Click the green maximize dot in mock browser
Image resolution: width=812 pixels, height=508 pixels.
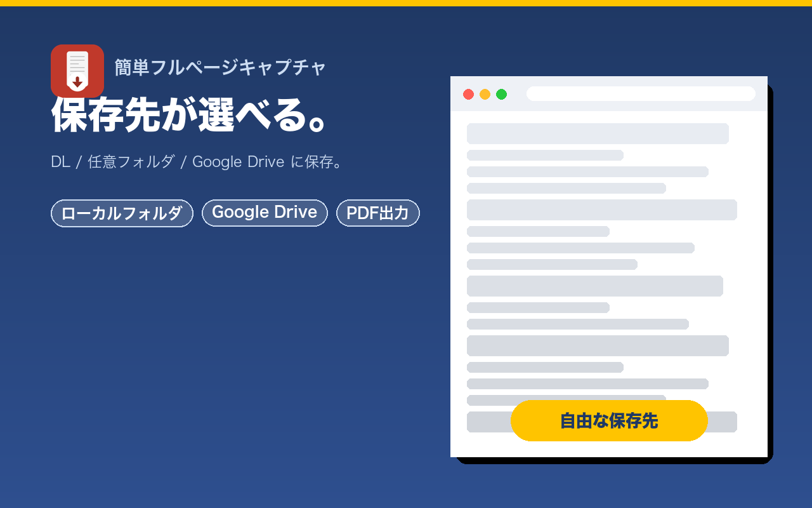coord(502,95)
